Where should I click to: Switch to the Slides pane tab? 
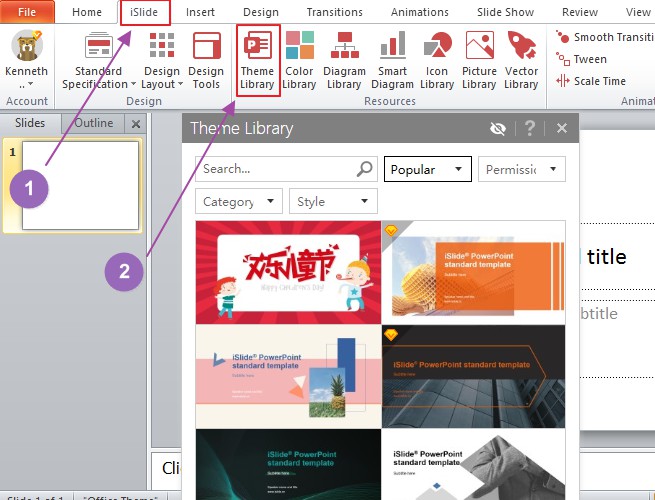[x=30, y=123]
